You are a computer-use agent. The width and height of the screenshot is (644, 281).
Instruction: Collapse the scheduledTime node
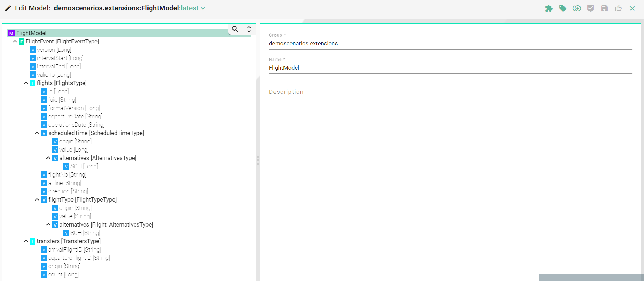[37, 133]
